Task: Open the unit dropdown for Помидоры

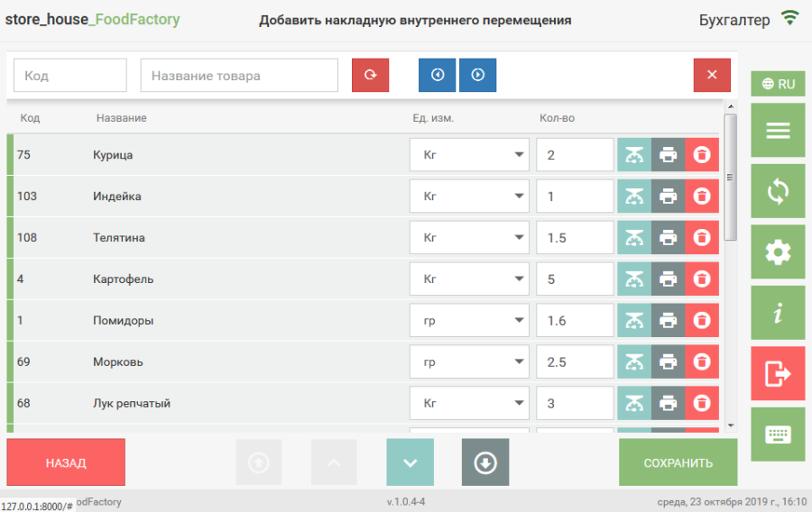Action: (469, 321)
